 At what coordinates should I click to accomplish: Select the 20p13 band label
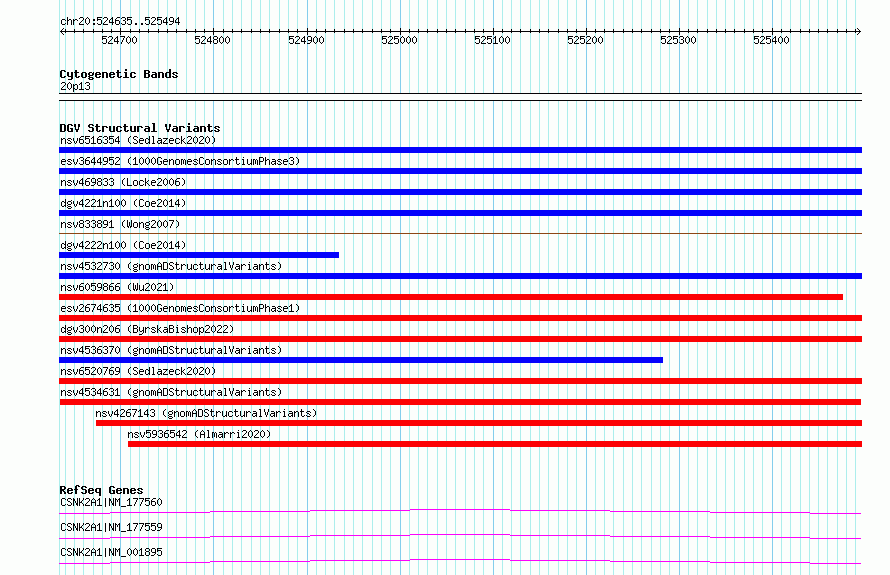(75, 86)
